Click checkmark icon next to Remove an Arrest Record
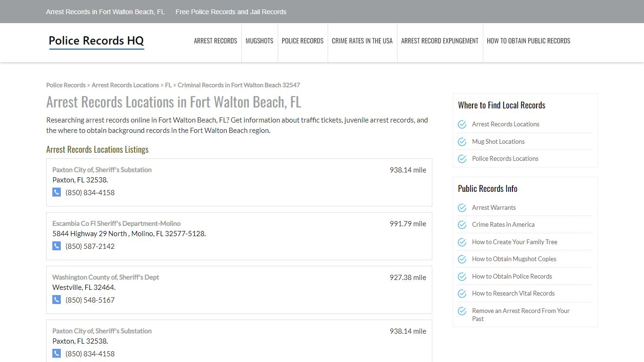The width and height of the screenshot is (644, 362). tap(462, 311)
